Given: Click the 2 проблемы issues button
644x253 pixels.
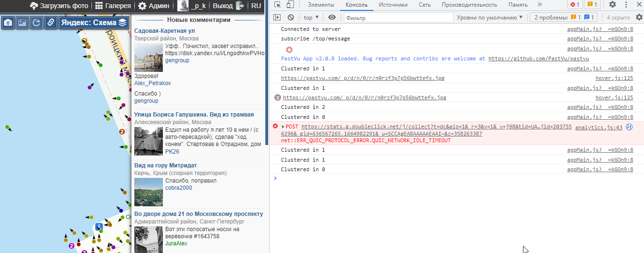Looking at the screenshot, I should 564,17.
